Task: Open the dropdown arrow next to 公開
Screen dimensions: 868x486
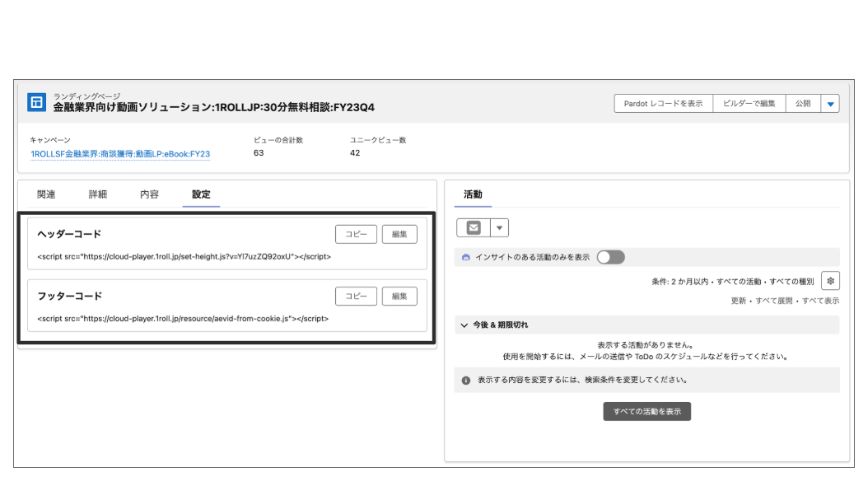Action: coord(830,104)
